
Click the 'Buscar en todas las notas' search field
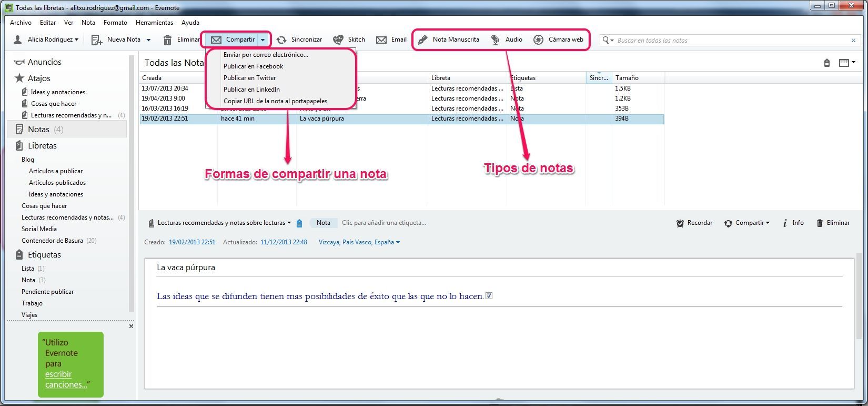(731, 40)
